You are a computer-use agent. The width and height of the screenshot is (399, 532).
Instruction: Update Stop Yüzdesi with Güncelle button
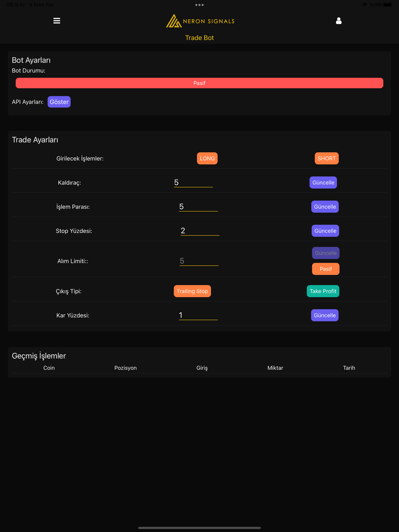tap(325, 231)
